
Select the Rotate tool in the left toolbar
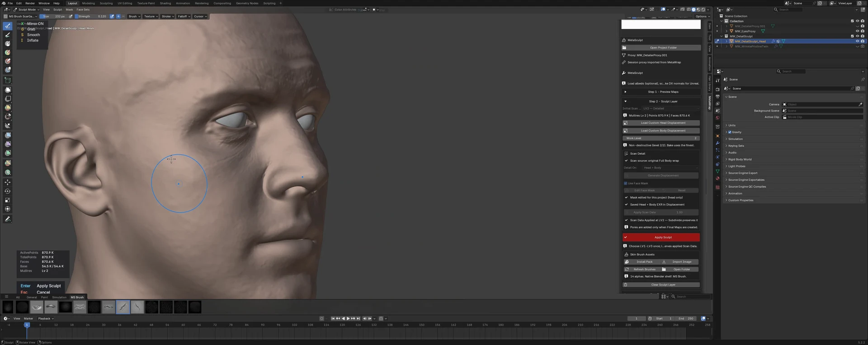coord(8,191)
